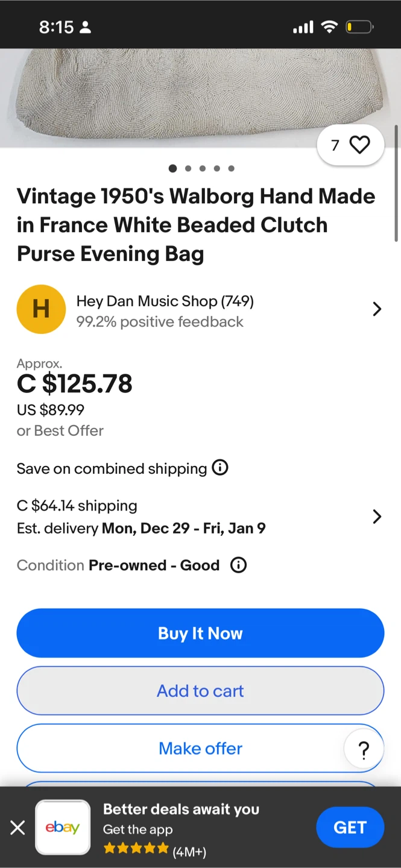Screen dimensions: 401x868
Task: Dismiss the app banner with X
Action: [17, 828]
